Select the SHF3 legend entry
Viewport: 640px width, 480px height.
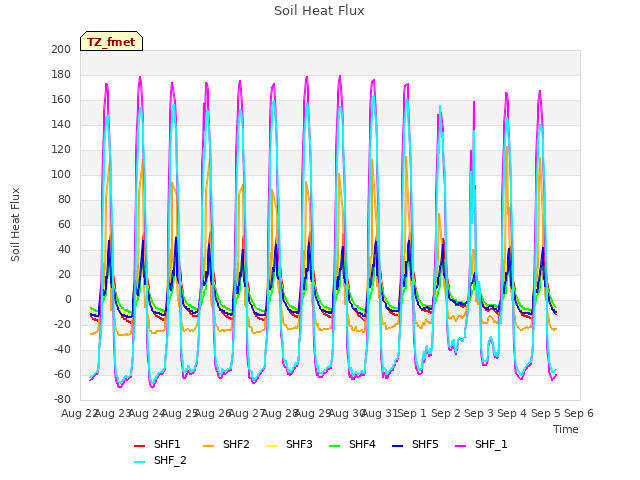pyautogui.click(x=289, y=444)
